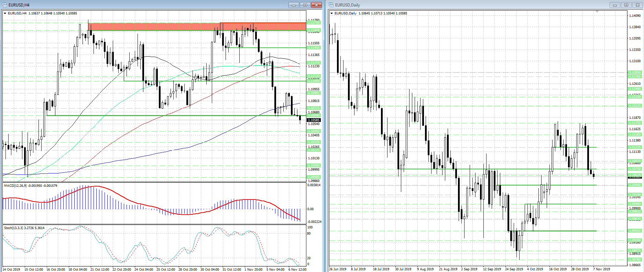The width and height of the screenshot is (644, 272).
Task: Activate the EURUSD,H4 window title bar
Action: [x=138, y=5]
